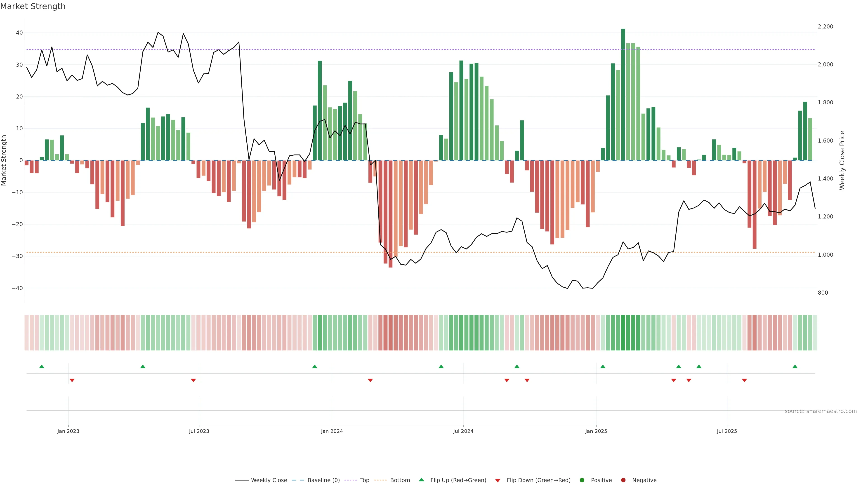This screenshot has width=868, height=488.
Task: Click the source: sharemaestro.com text
Action: coord(821,411)
